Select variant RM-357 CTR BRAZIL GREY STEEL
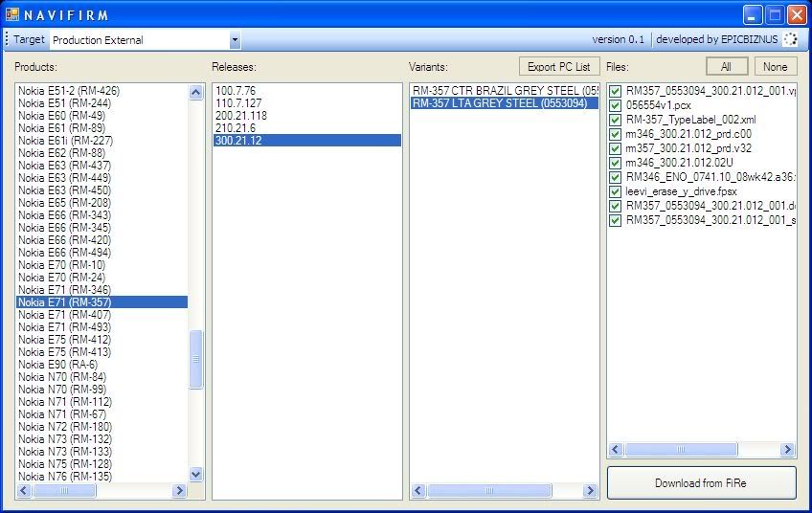This screenshot has width=812, height=513. (505, 91)
